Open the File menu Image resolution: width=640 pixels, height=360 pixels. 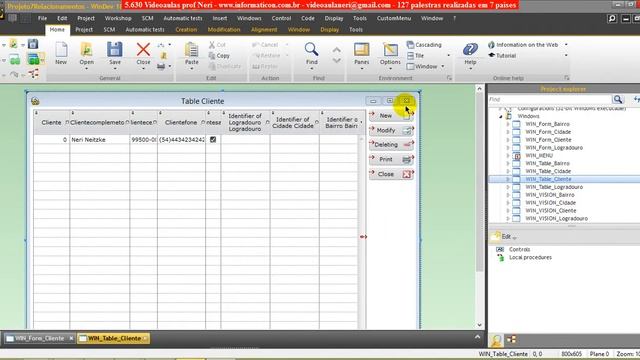(42, 18)
